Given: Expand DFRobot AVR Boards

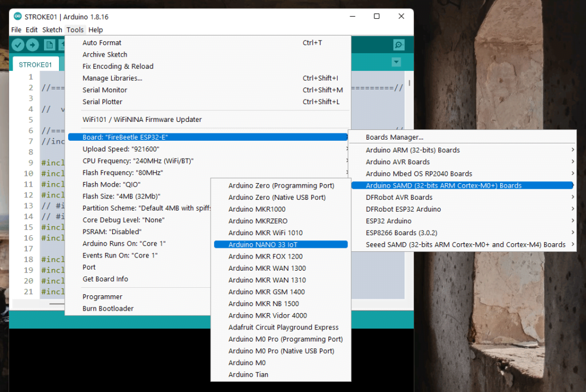Looking at the screenshot, I should tap(464, 197).
